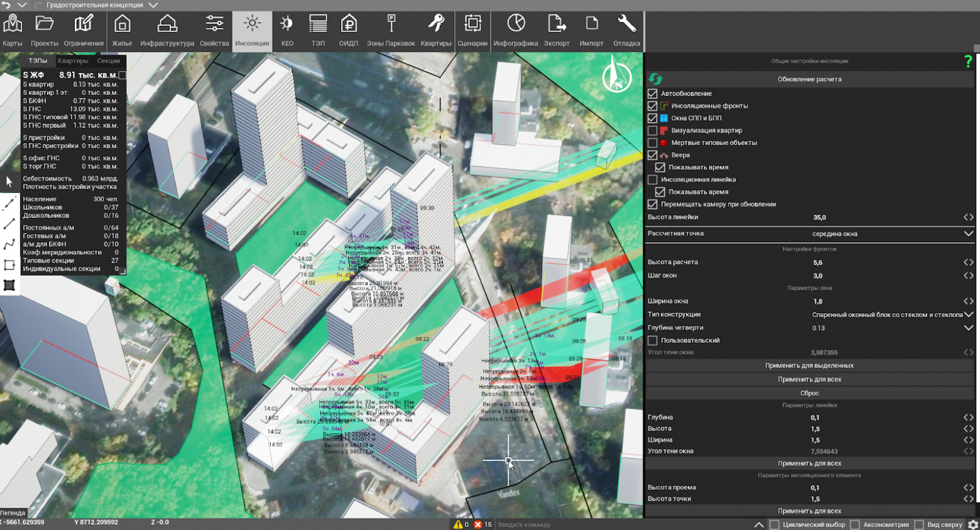Screen dimensions: 980x530
Task: Click the Зоны Парковок icon
Action: (x=391, y=30)
